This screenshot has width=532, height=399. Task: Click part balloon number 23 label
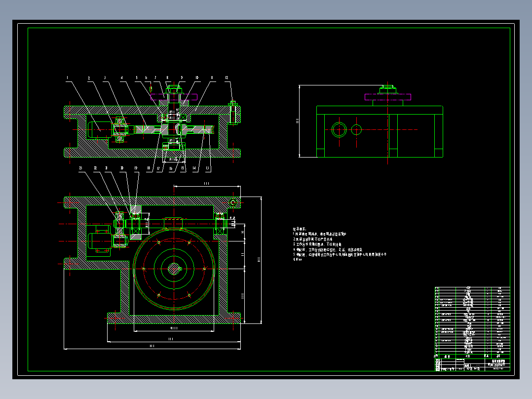tap(81, 168)
